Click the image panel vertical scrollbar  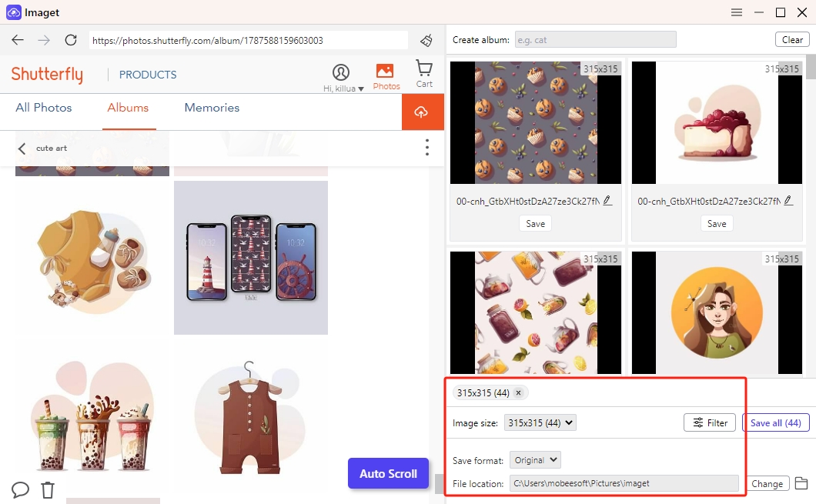[x=811, y=67]
